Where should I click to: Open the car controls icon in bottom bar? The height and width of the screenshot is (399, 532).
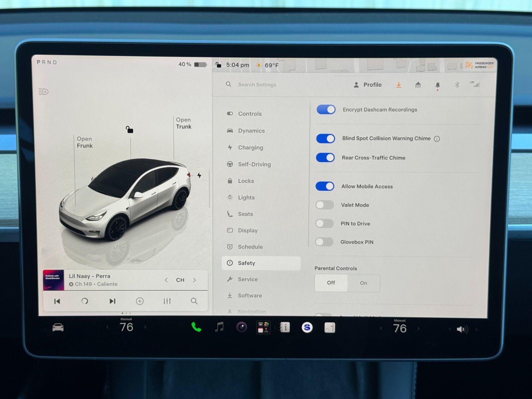(58, 328)
